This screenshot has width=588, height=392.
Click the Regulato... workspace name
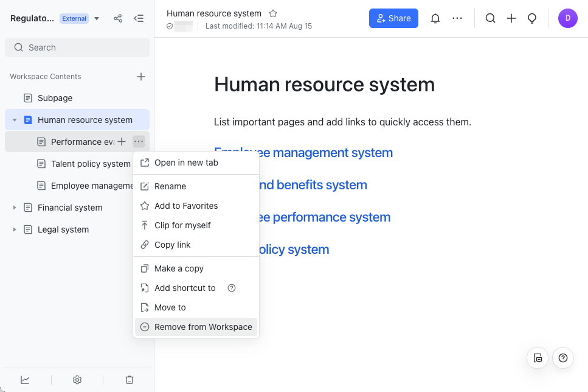pyautogui.click(x=32, y=18)
